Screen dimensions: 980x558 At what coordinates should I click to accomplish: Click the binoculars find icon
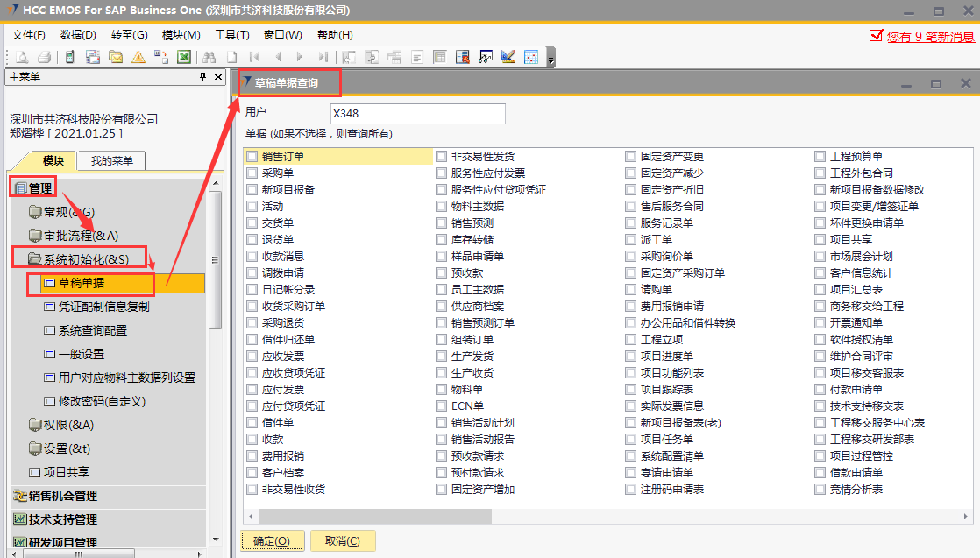pyautogui.click(x=209, y=57)
